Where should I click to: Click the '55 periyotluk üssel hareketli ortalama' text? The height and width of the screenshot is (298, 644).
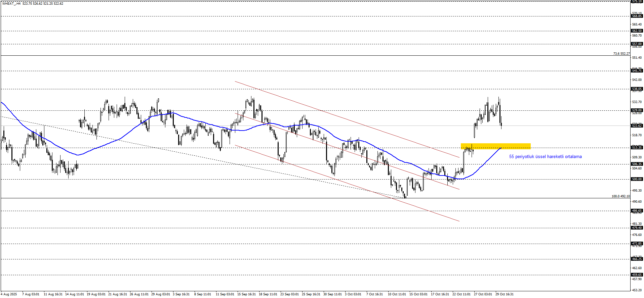545,157
